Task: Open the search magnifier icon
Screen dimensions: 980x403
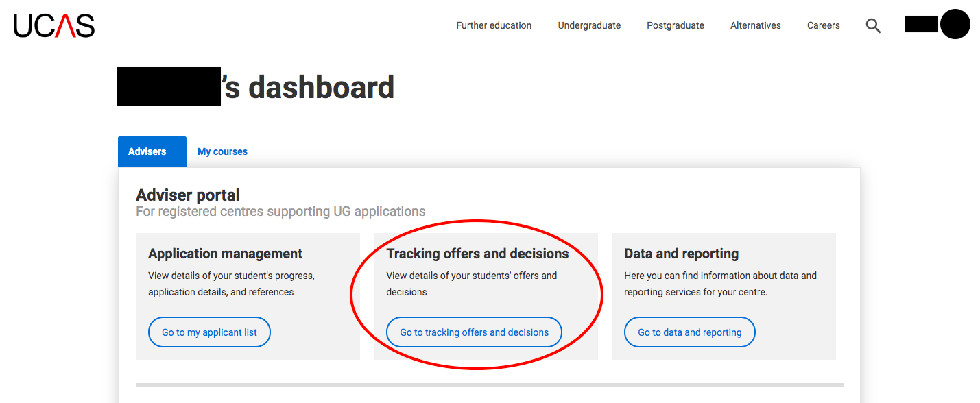Action: (873, 26)
